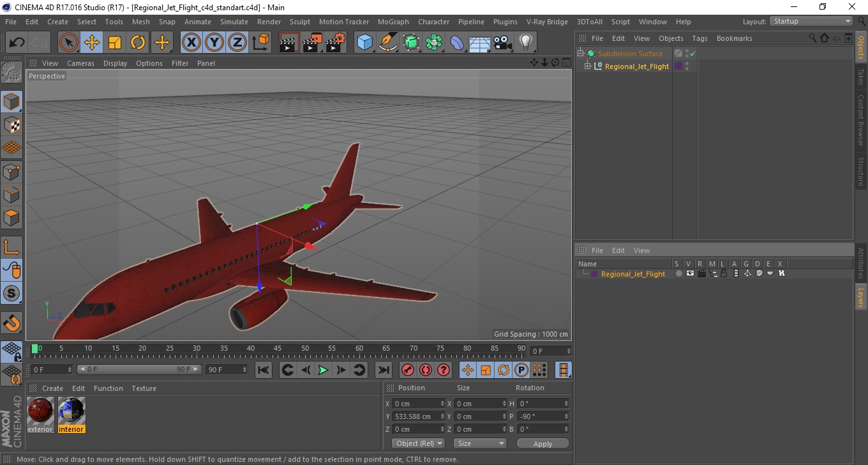Render the active view
Screen dimensions: 868x465
(x=289, y=43)
